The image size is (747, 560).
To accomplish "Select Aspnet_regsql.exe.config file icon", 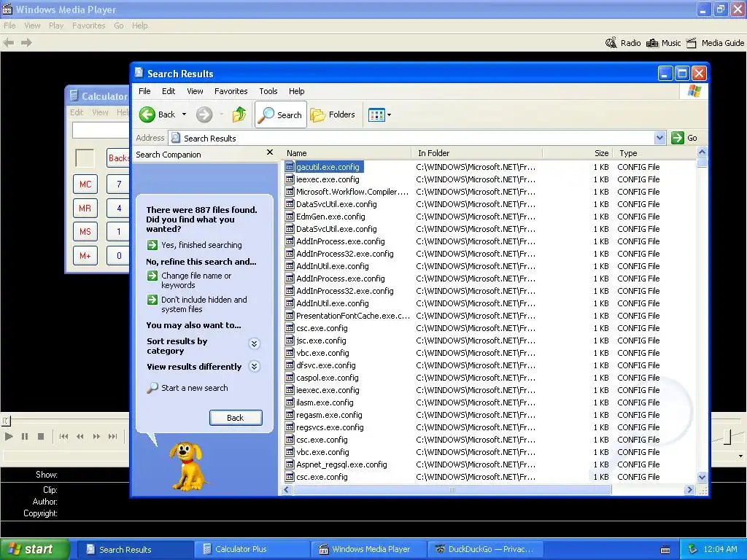I will [289, 464].
